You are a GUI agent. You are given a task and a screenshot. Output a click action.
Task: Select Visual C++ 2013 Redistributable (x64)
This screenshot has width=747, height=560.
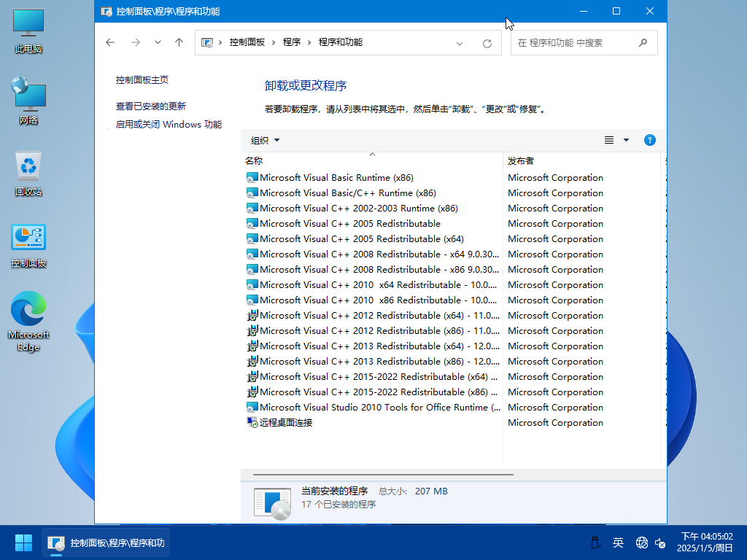pyautogui.click(x=373, y=346)
